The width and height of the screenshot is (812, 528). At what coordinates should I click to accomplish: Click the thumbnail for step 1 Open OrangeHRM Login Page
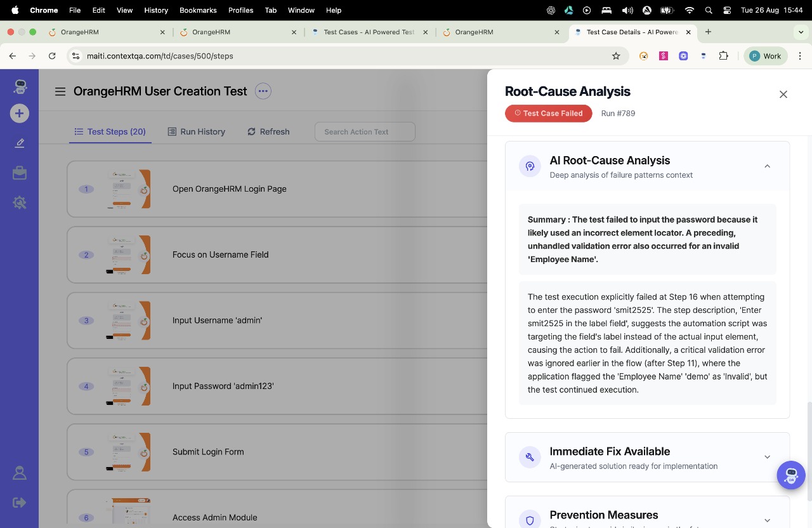127,189
